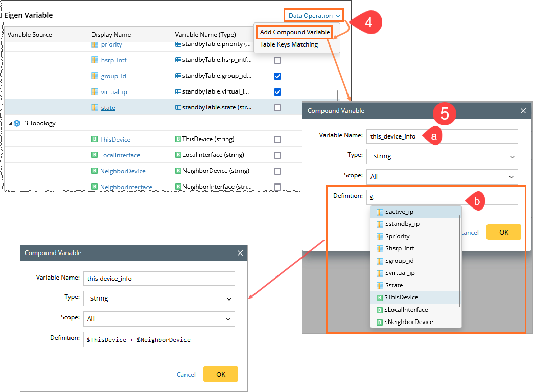Select $standby_ip from suggestion list
533x392 pixels.
[x=415, y=224]
